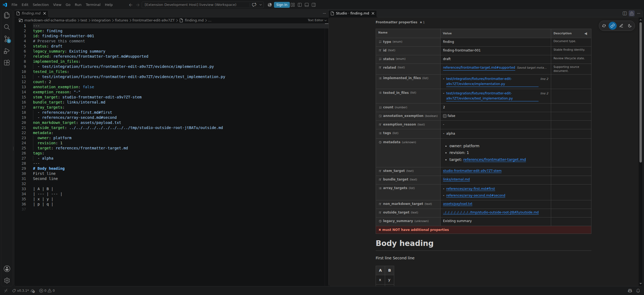Click the 'Existing summary' value cell

495,221
